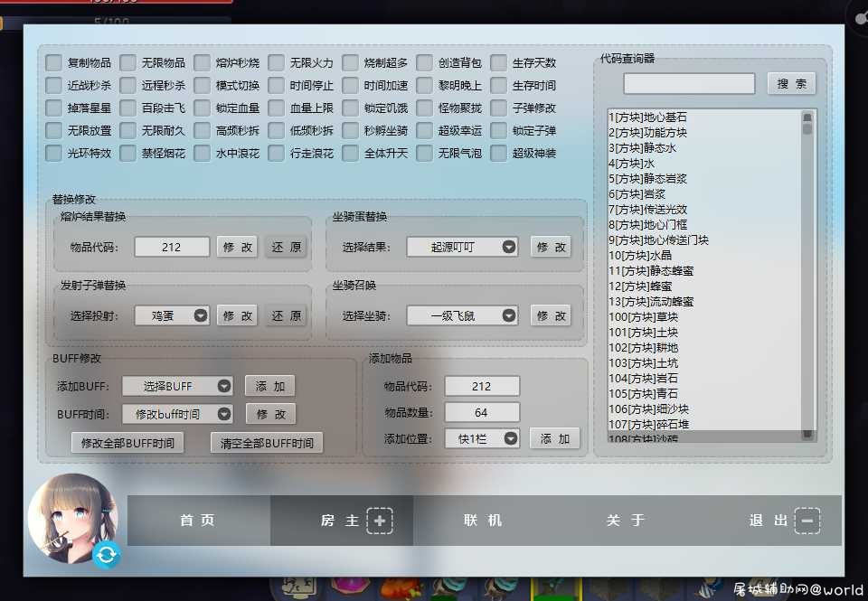Screen dimensions: 868x601
Task: Check the 生存天数 option
Action: point(499,62)
